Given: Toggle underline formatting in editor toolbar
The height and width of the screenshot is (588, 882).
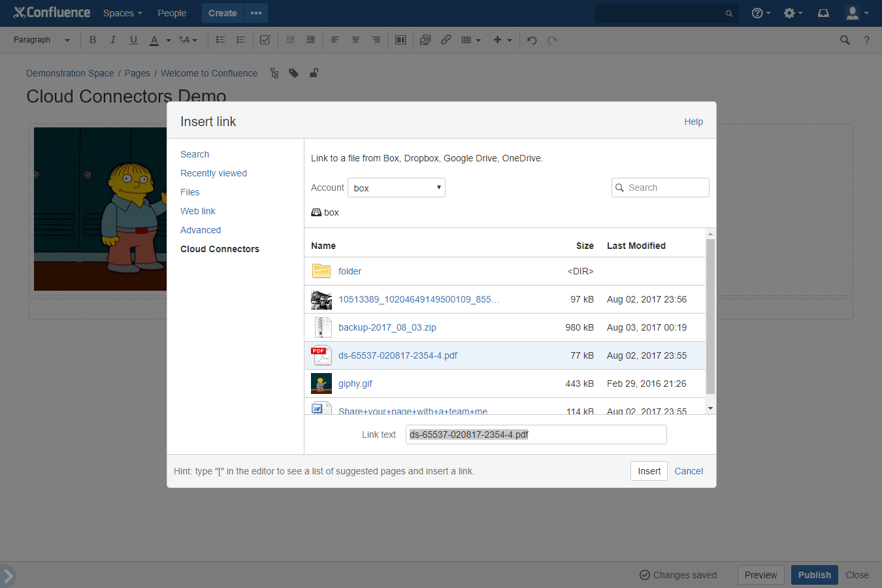Looking at the screenshot, I should pos(133,40).
